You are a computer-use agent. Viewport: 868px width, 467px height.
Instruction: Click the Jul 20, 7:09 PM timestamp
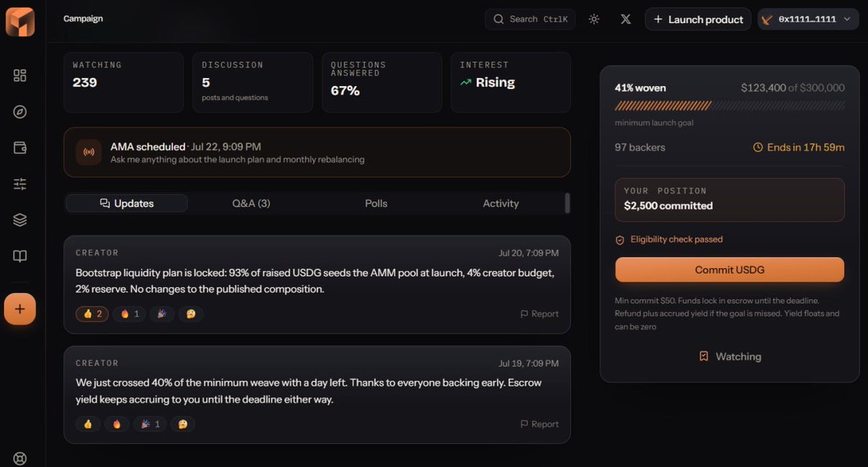coord(529,253)
